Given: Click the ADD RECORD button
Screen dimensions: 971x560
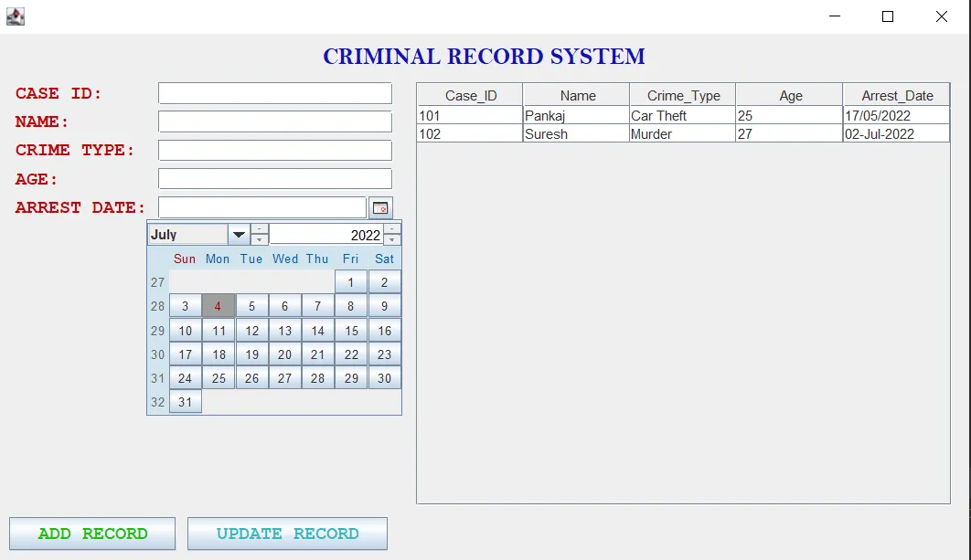Looking at the screenshot, I should coord(91,534).
